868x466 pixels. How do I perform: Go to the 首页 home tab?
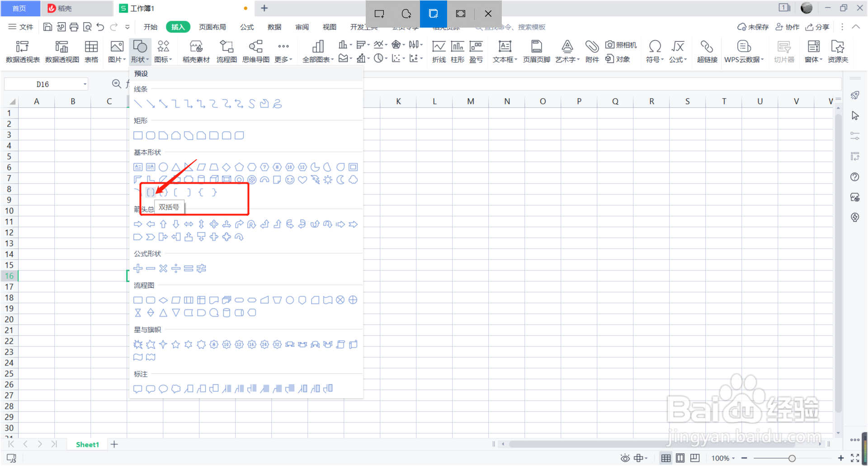click(x=20, y=8)
